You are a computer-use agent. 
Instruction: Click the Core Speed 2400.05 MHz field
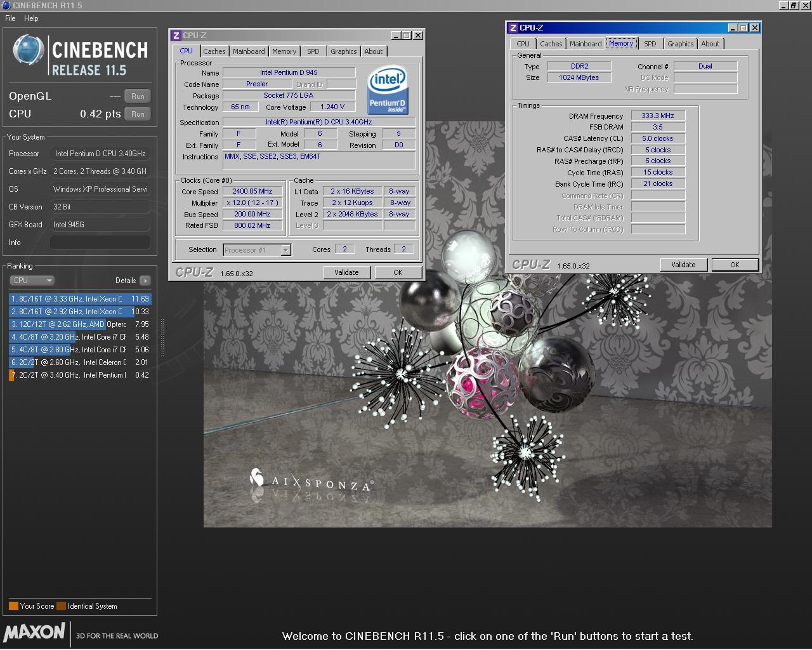coord(252,192)
